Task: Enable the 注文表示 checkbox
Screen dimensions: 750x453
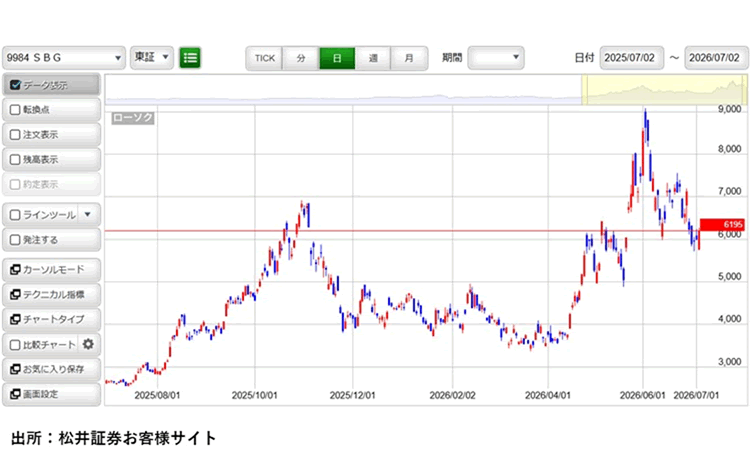Action: [15, 134]
